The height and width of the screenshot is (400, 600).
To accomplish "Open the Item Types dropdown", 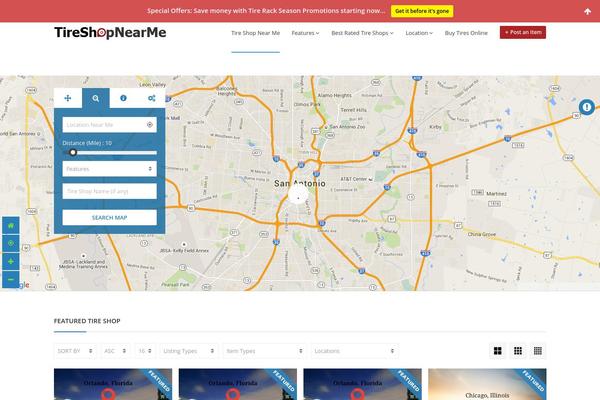I will (x=264, y=351).
